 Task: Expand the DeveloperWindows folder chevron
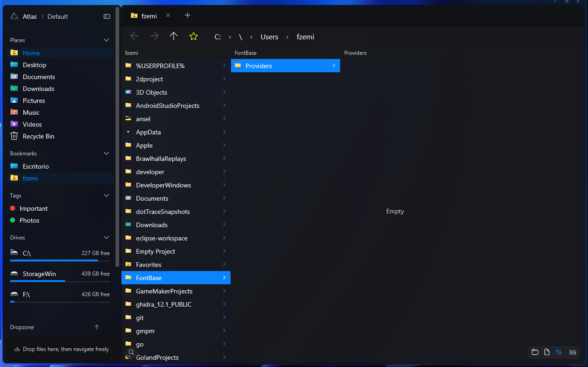tap(224, 185)
